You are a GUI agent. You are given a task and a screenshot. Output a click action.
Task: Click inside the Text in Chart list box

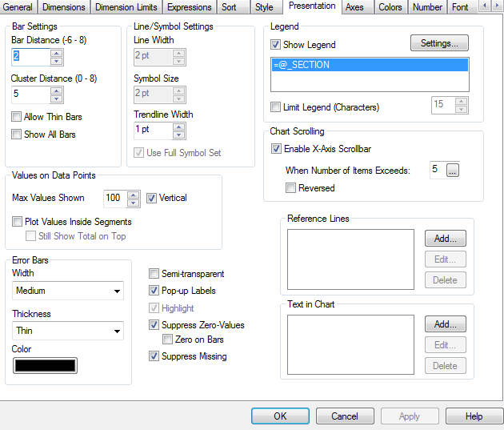350,344
